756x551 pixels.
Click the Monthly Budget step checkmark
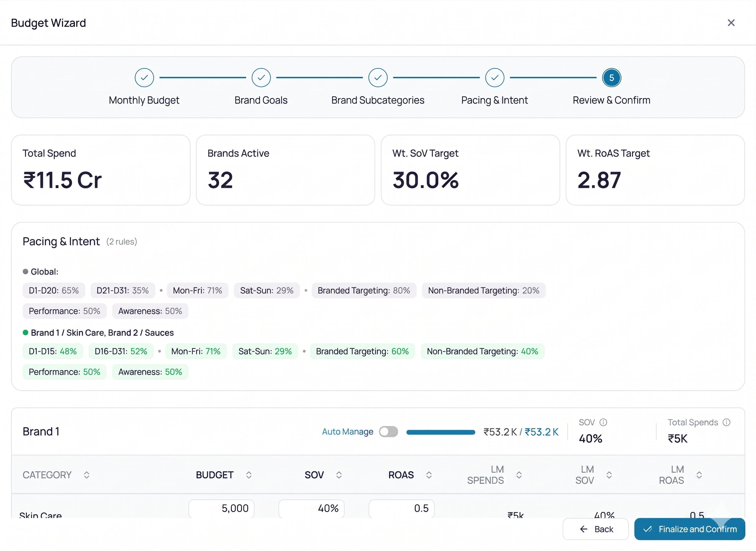click(x=144, y=78)
